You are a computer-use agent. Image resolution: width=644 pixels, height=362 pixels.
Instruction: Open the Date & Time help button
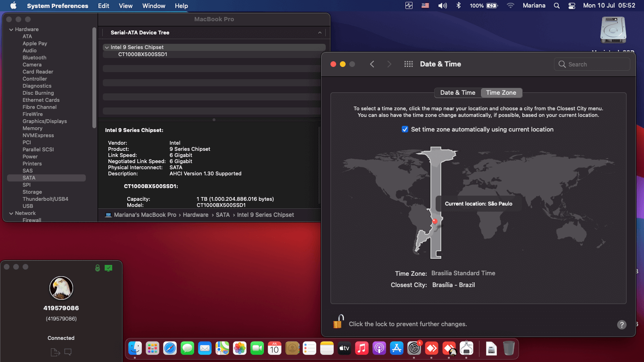[622, 324]
